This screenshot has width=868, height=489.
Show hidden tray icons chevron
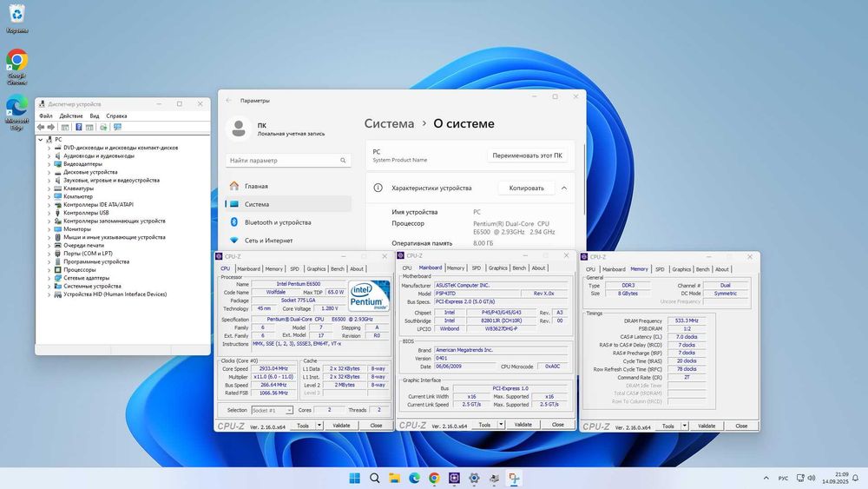(766, 478)
